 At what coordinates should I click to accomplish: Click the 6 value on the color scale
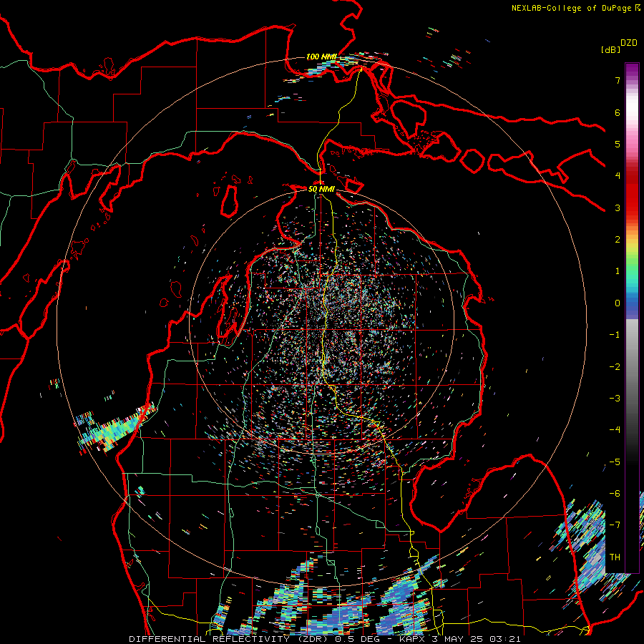(618, 112)
